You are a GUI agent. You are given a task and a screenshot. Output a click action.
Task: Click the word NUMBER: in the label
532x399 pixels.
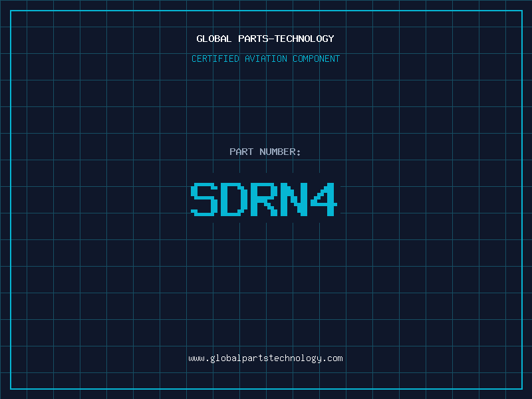280,152
